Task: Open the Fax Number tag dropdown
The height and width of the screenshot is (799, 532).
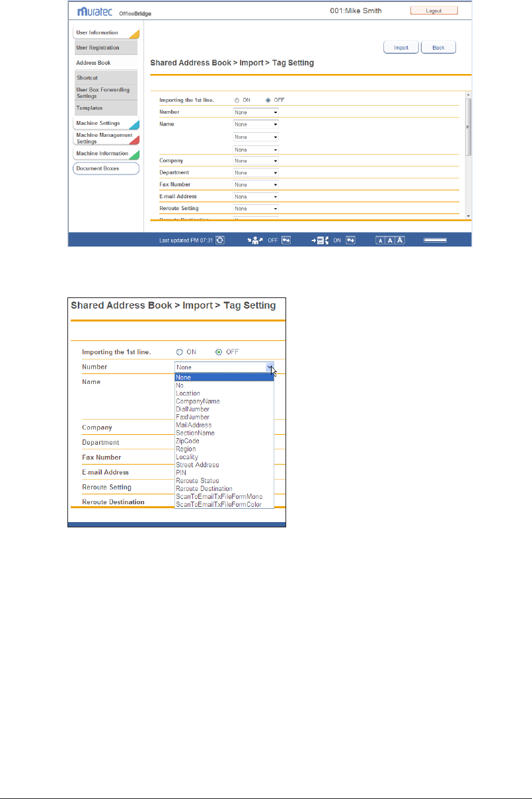Action: 256,184
